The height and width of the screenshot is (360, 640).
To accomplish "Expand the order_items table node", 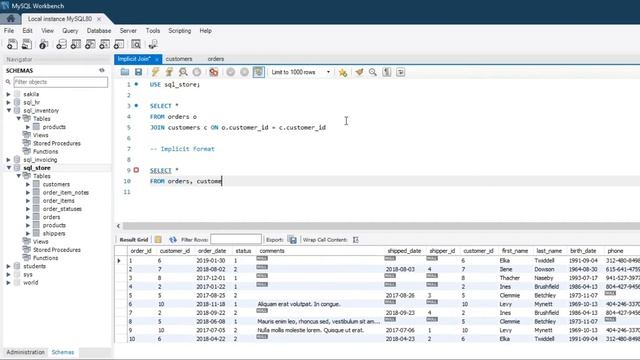I will pos(28,201).
